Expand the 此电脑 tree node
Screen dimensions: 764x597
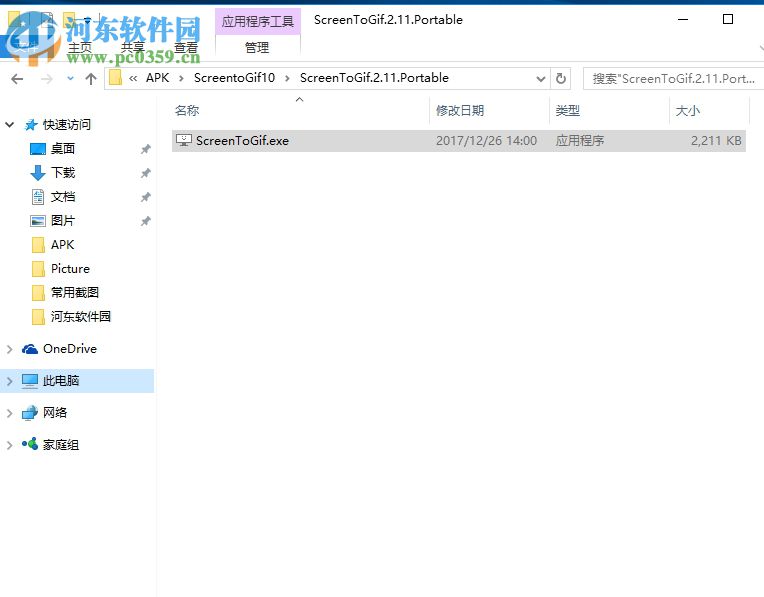coord(9,381)
